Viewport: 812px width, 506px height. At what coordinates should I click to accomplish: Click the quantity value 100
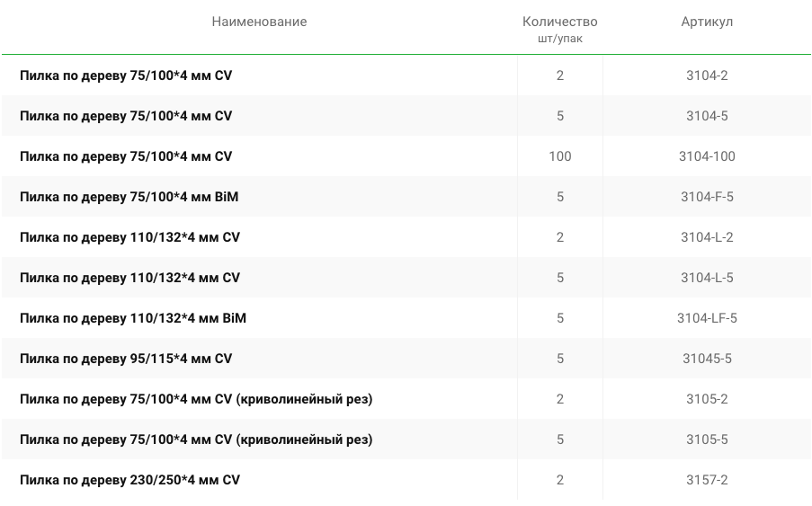(560, 156)
